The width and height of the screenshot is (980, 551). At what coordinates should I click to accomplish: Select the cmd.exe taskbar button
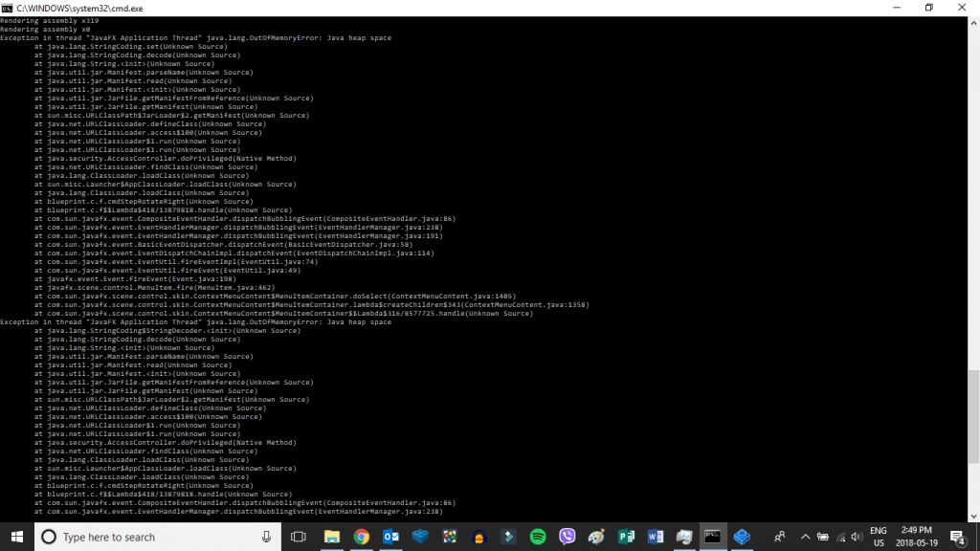(713, 537)
